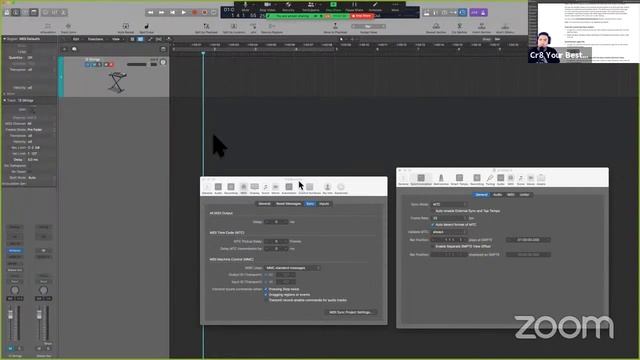Toggle the Toolbar icon in control bar
This screenshot has width=640, height=360.
coord(34,13)
